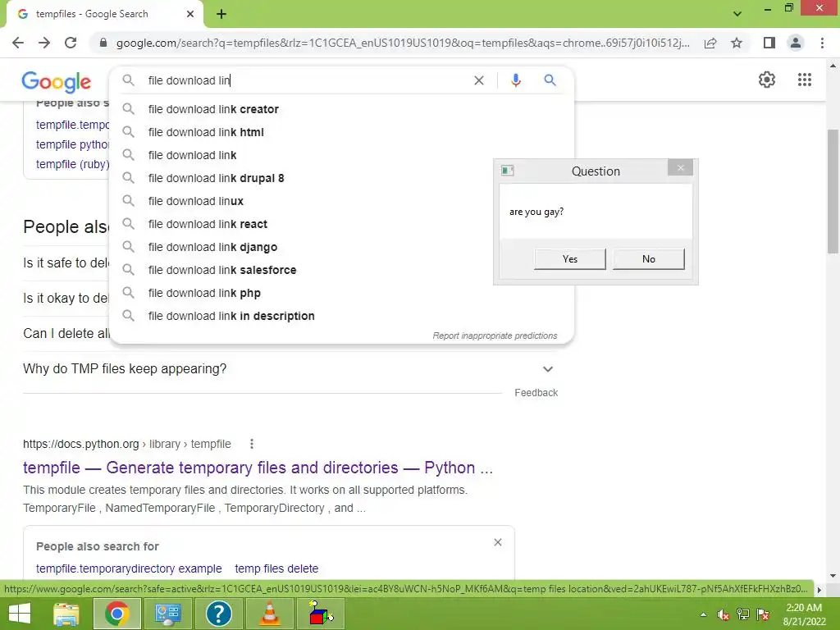Open Google quick settings gear

pyautogui.click(x=767, y=80)
